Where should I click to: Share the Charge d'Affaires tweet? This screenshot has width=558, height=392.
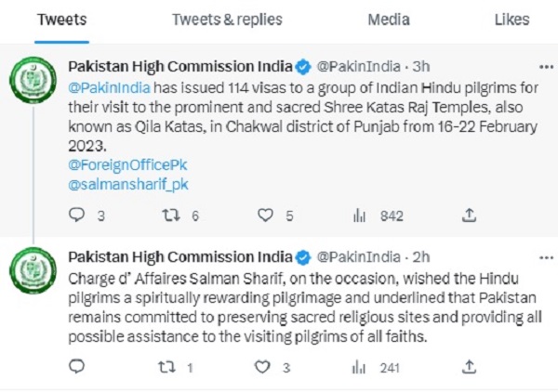point(470,367)
